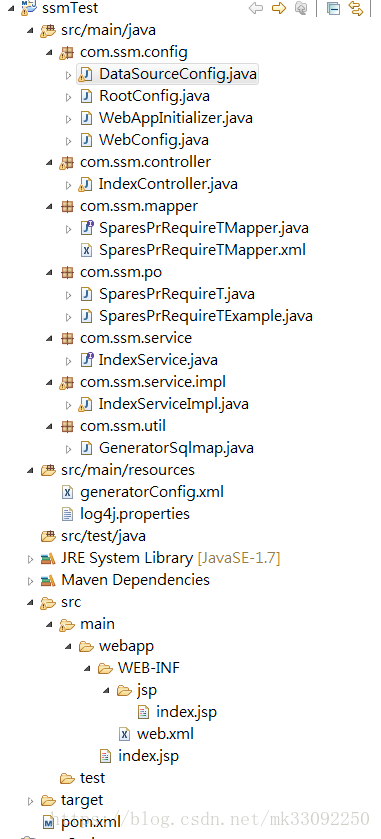
Task: Click the com.ssm.po package icon
Action: (67, 272)
